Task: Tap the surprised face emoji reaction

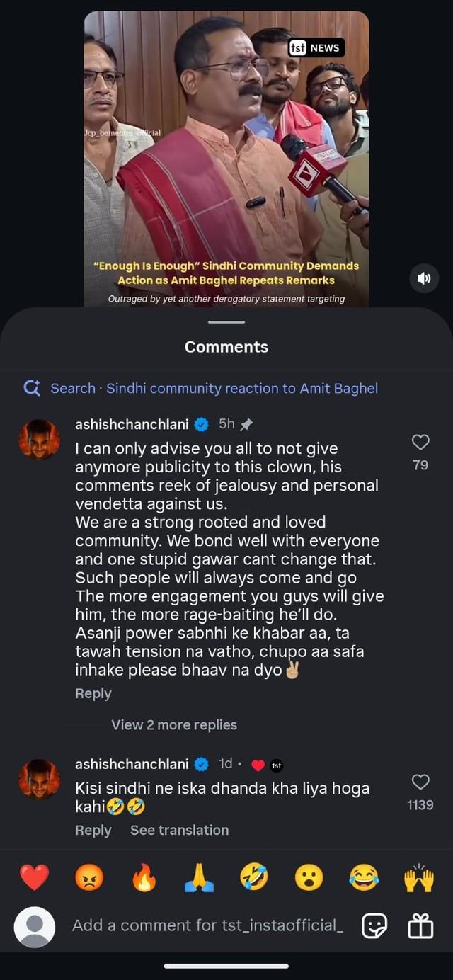Action: (309, 878)
